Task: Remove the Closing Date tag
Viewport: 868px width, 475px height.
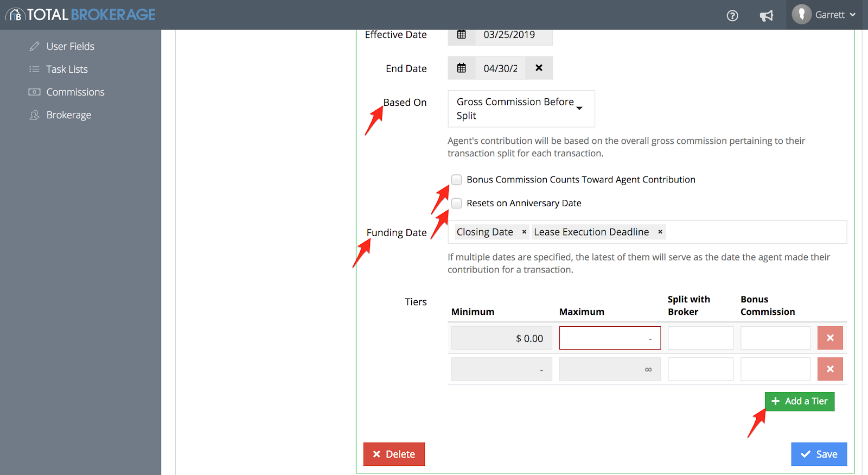Action: click(524, 232)
